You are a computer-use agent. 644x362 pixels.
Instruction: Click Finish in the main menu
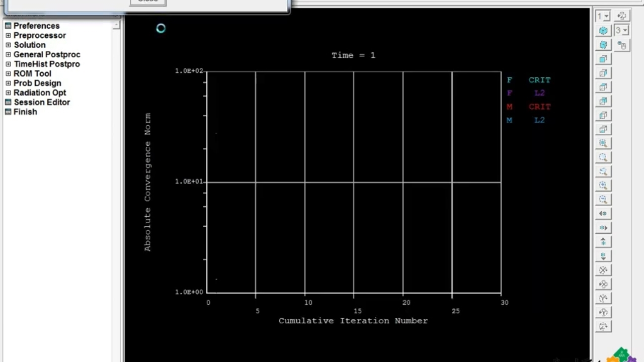point(25,112)
